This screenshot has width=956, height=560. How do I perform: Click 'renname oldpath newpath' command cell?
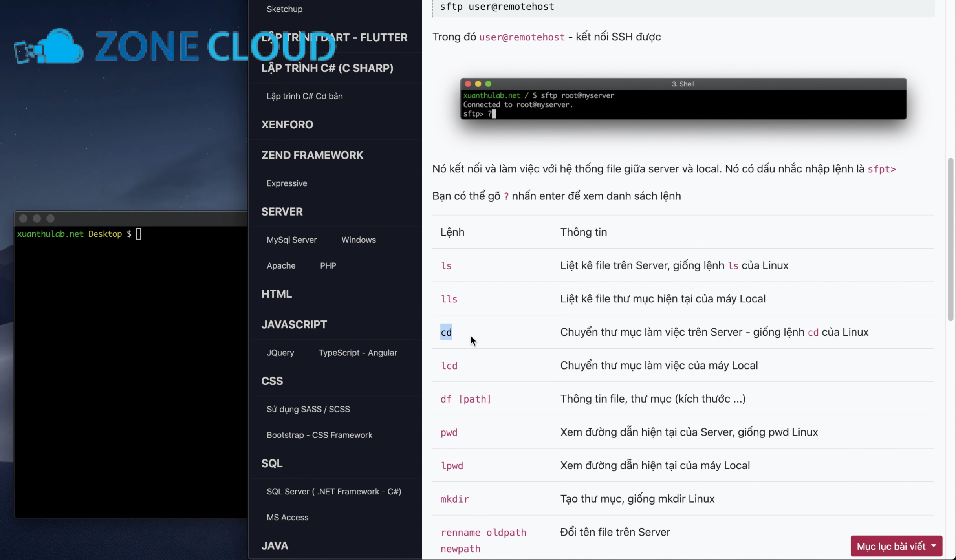click(x=483, y=541)
